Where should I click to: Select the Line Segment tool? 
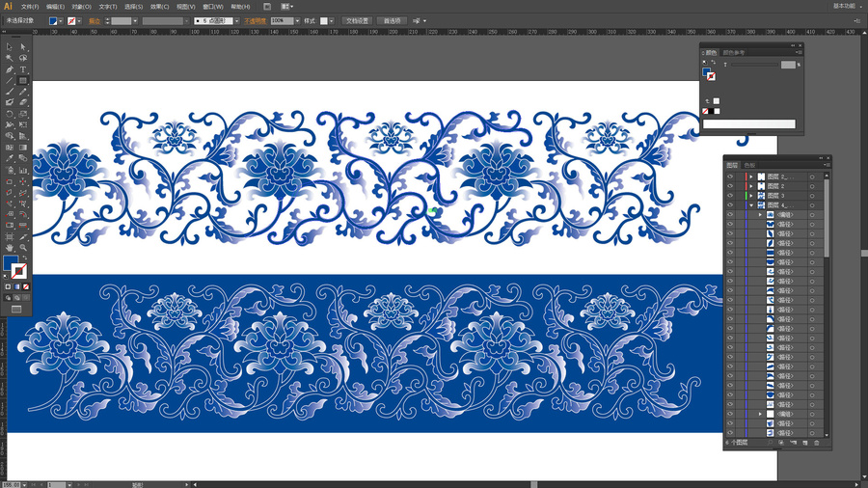coord(10,81)
